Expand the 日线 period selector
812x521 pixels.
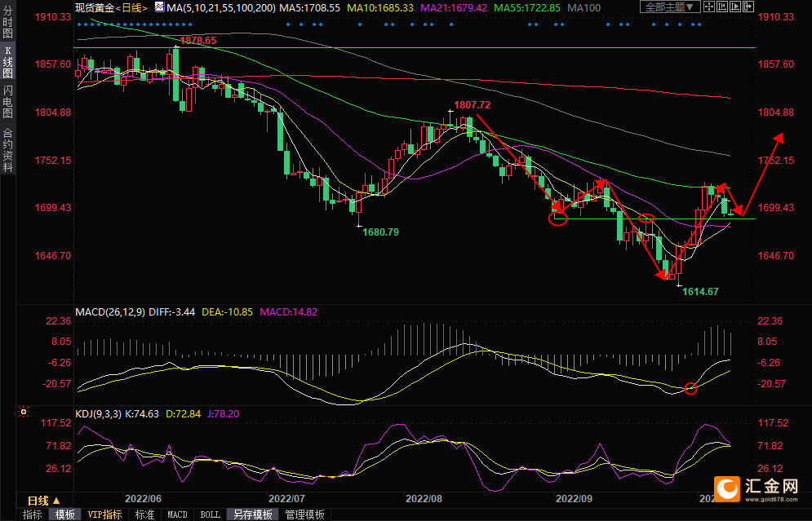click(43, 501)
